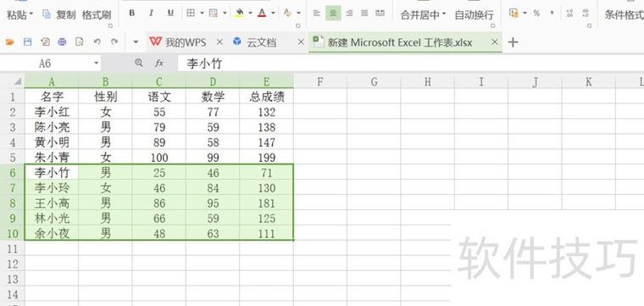The image size is (644, 306).
Task: Apply cell borders icon
Action: click(191, 14)
